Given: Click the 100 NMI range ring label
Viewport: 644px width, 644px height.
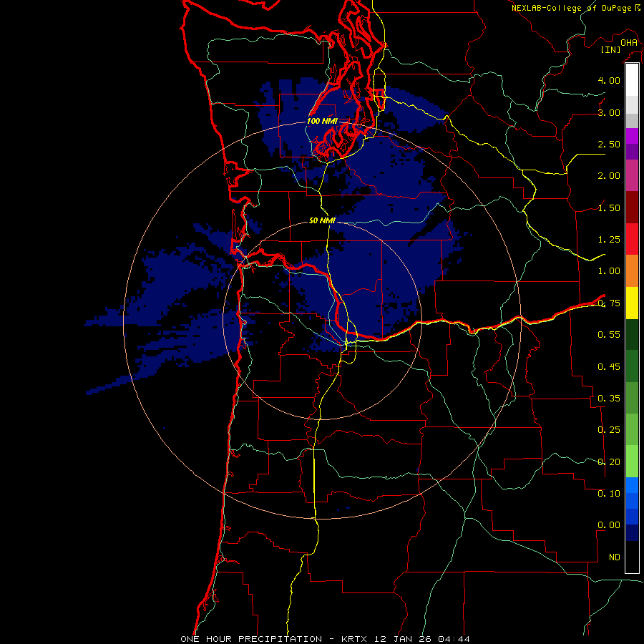Looking at the screenshot, I should point(323,121).
